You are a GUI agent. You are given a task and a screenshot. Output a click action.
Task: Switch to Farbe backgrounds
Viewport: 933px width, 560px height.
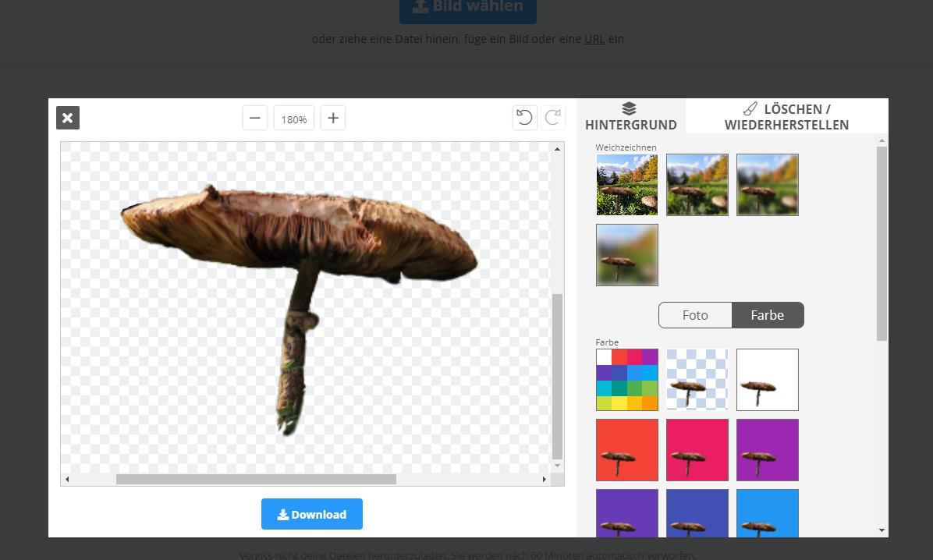[x=768, y=315]
